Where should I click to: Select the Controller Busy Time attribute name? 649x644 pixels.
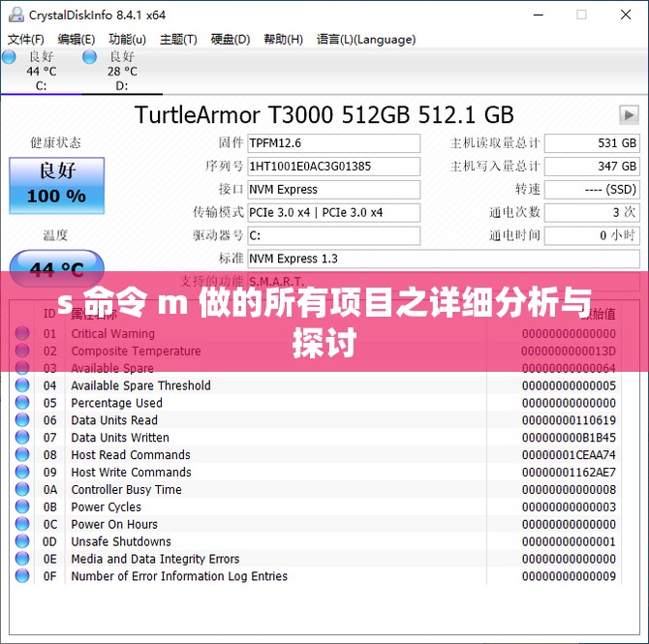[126, 490]
